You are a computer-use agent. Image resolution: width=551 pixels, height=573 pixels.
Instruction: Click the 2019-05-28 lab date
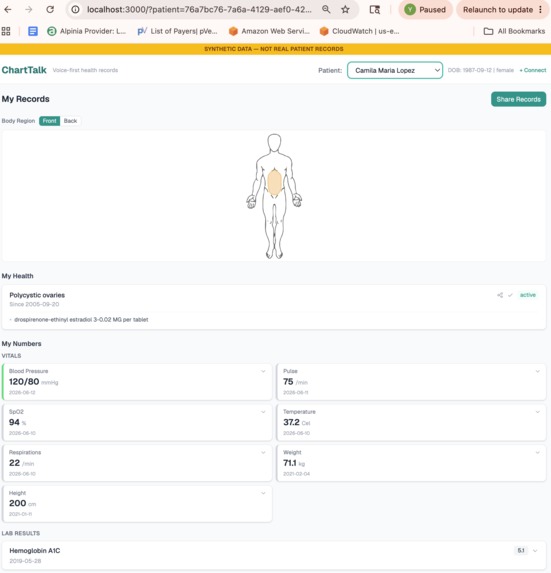tap(25, 561)
